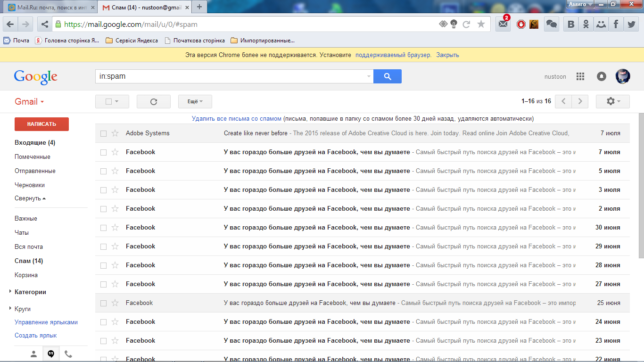The width and height of the screenshot is (644, 362).
Task: Click the double-diamond icon in the address bar
Action: pyautogui.click(x=443, y=24)
